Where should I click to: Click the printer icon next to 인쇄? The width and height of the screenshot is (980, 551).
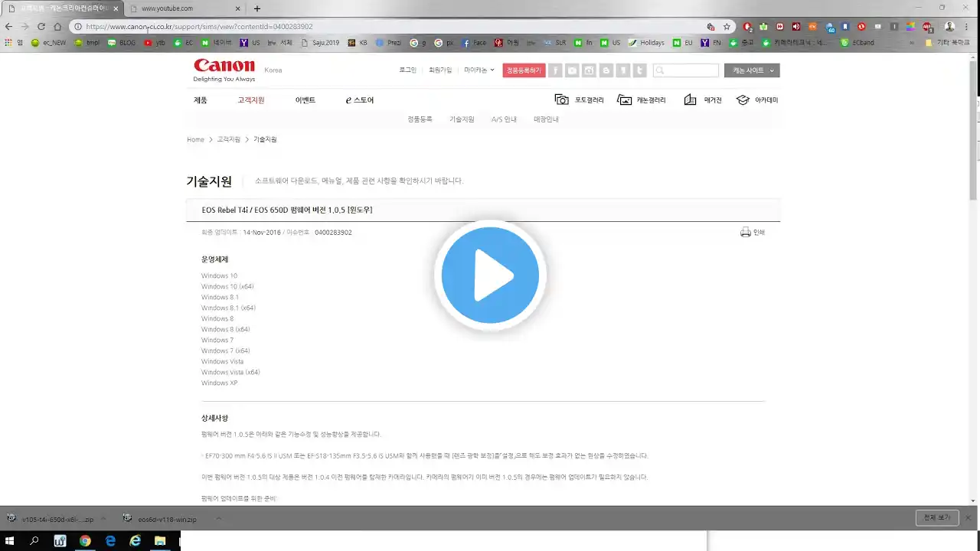click(745, 232)
